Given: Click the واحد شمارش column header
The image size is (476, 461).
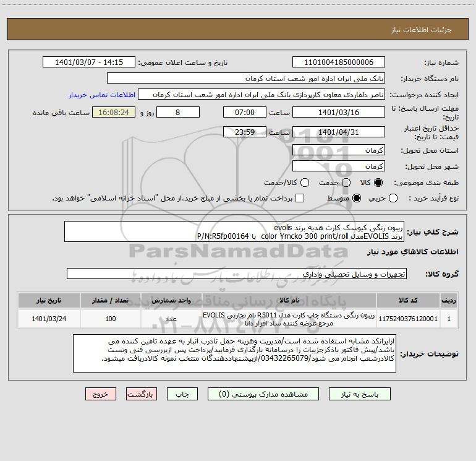Looking at the screenshot, I should [x=171, y=300].
